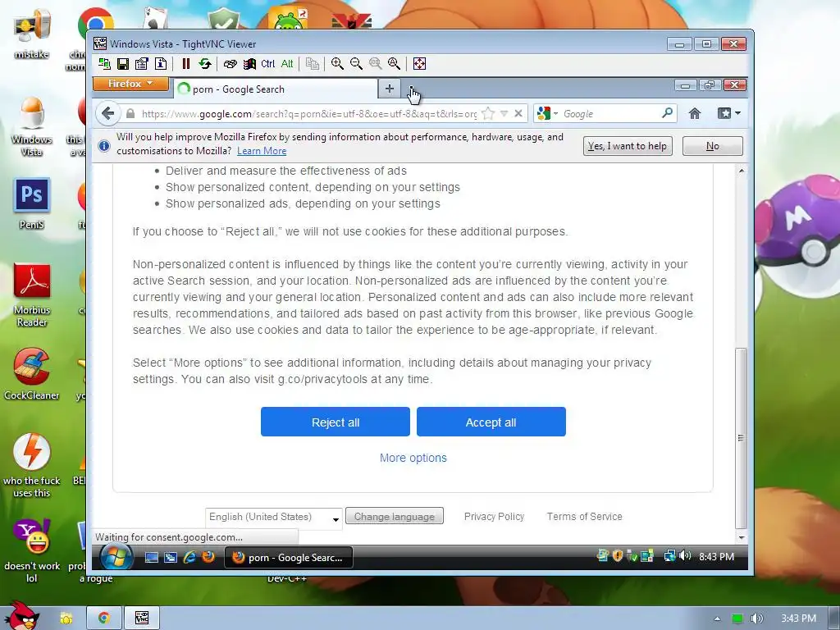
Task: Click the Show Desktop quick launch icon
Action: pyautogui.click(x=152, y=558)
